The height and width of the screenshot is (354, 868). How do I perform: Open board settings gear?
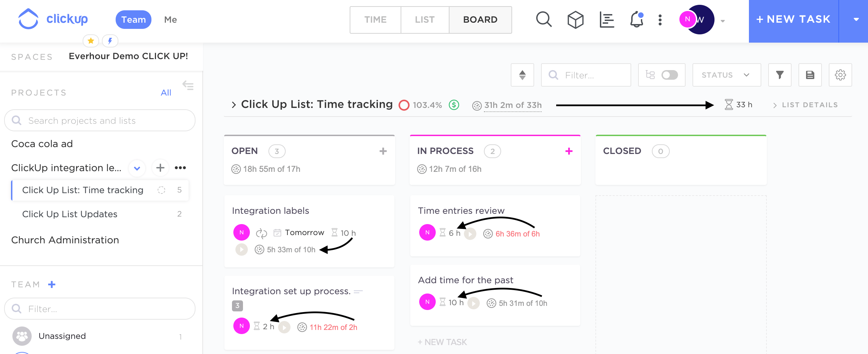click(840, 75)
